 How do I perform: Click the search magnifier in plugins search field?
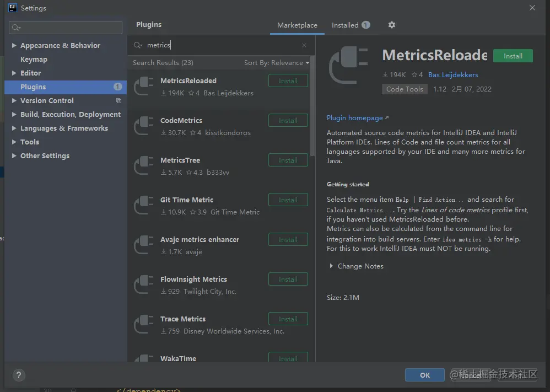click(138, 45)
